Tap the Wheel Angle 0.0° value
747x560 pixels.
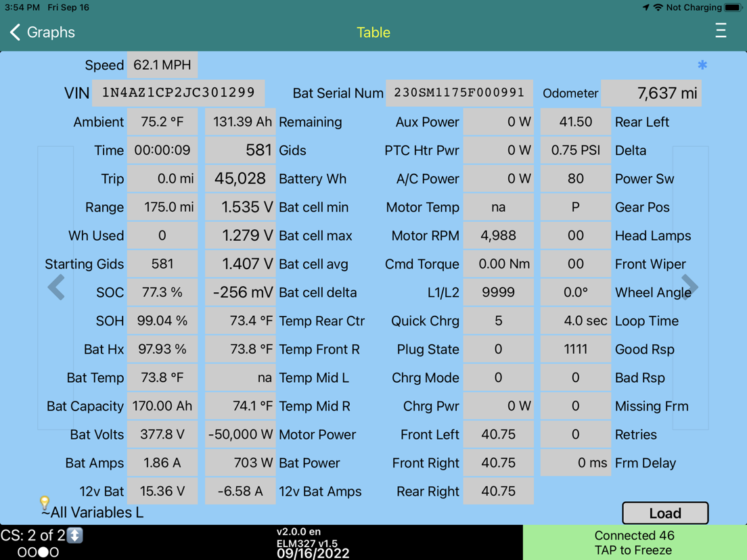576,292
